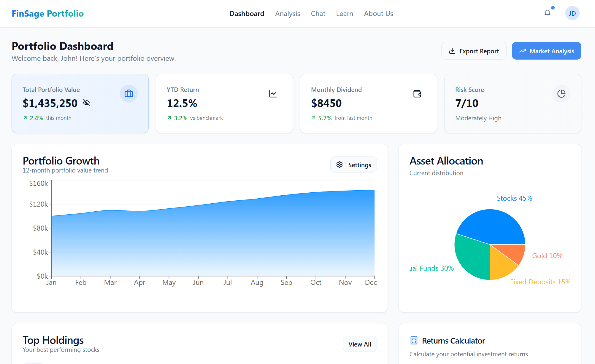Screen dimensions: 595x364
Task: Click the wallet icon on Monthly Dividend
Action: 417,94
